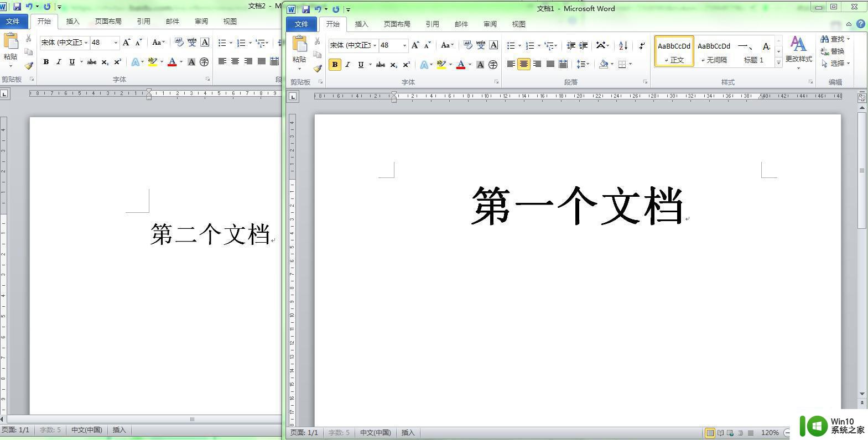This screenshot has width=868, height=440.
Task: Click the 选择 (Select) button
Action: pos(835,63)
